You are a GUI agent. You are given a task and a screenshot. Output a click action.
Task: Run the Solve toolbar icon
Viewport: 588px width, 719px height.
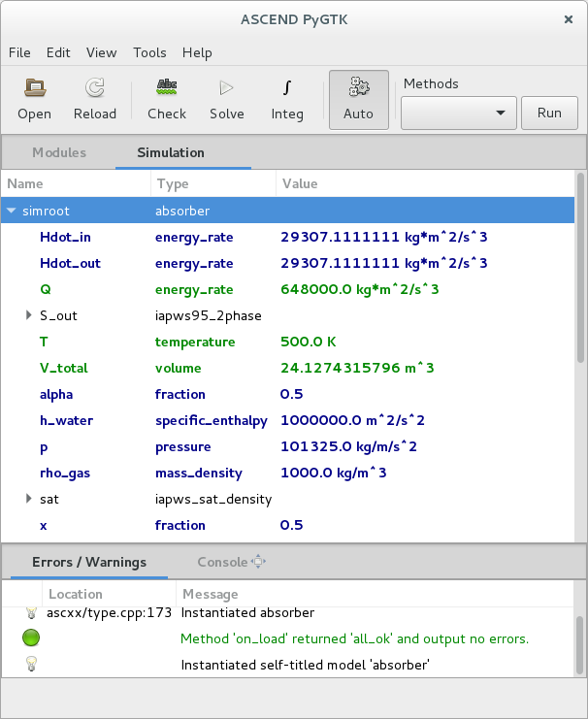[x=227, y=88]
